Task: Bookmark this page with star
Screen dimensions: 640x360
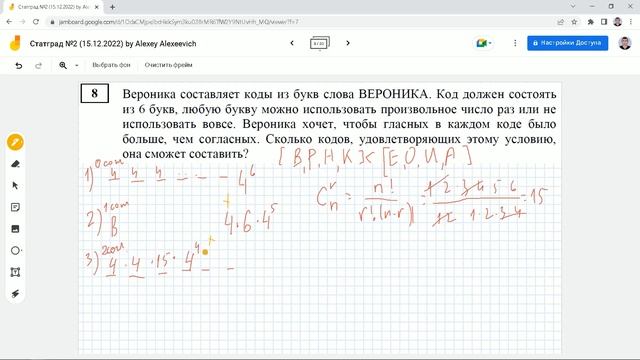Action: pyautogui.click(x=574, y=22)
